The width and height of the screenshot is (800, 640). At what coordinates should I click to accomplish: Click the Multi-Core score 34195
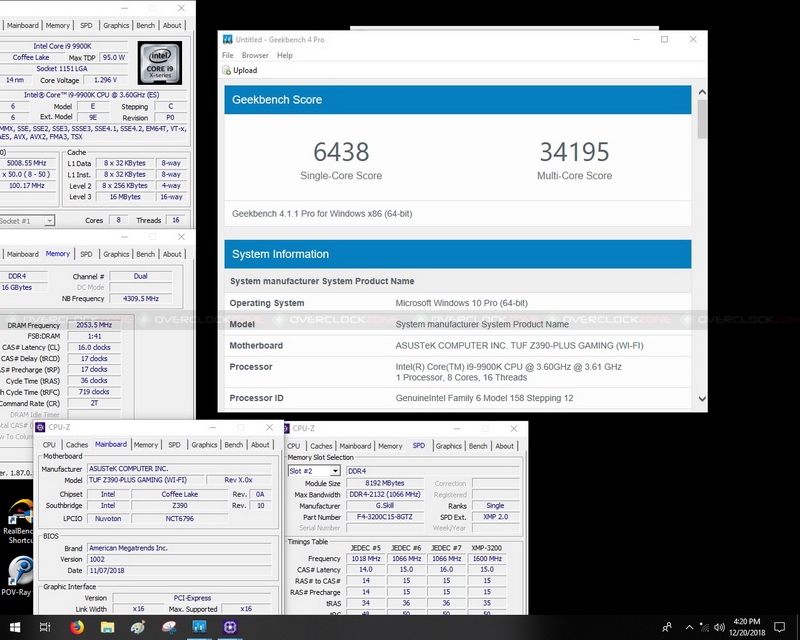click(574, 152)
